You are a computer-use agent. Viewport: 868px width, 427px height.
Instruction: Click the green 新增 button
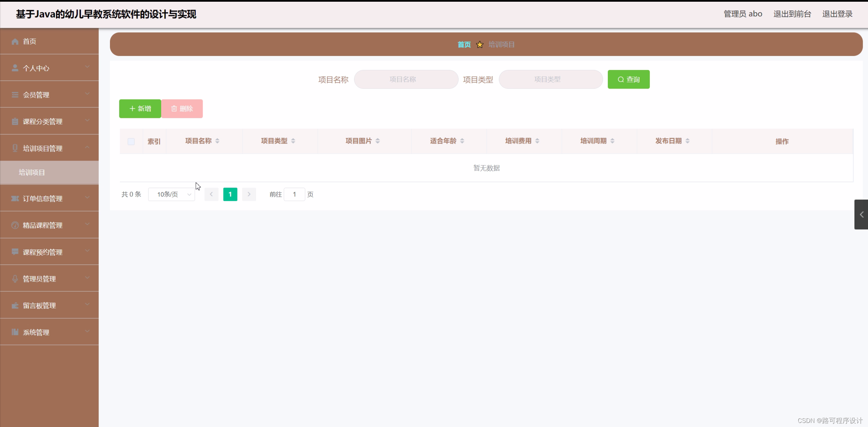140,109
